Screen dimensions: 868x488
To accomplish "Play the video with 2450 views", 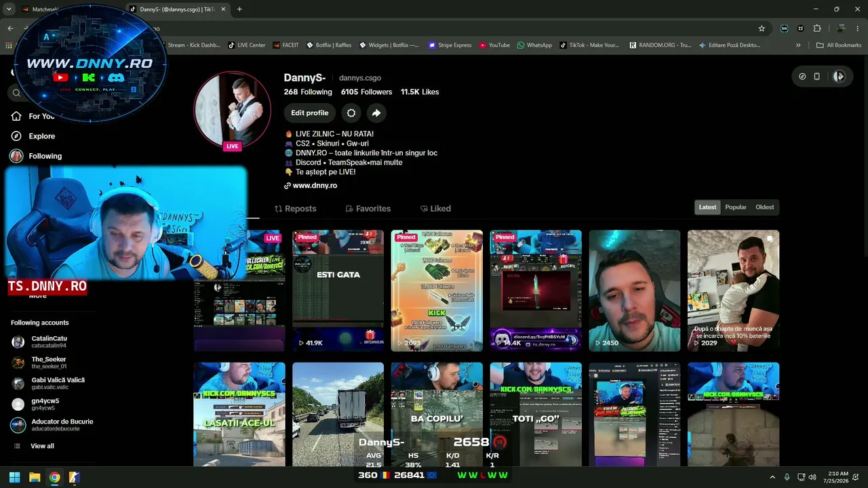I will (x=635, y=291).
